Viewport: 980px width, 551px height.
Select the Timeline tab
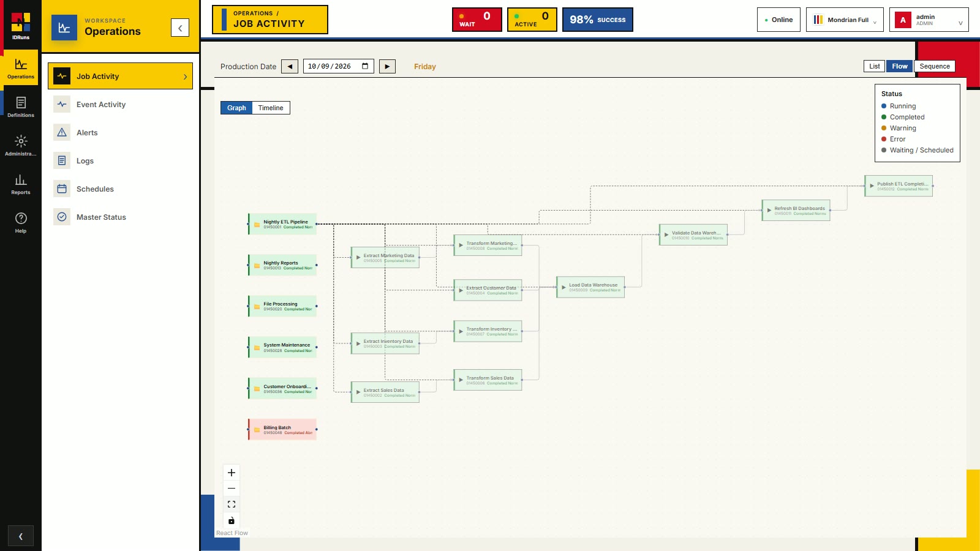click(x=271, y=108)
